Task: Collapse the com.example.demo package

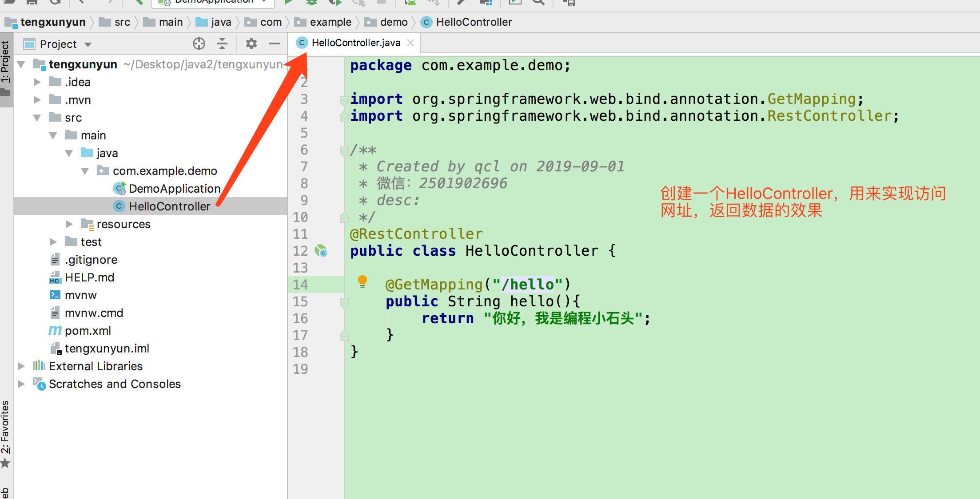Action: tap(85, 171)
